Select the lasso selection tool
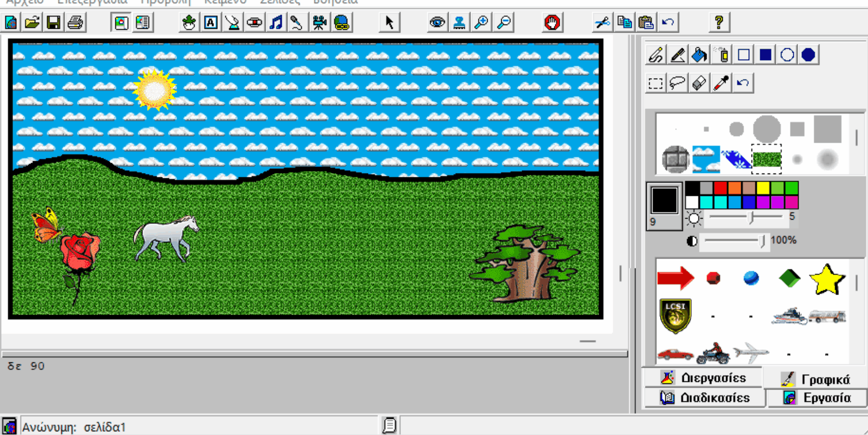This screenshot has width=868, height=435. tap(677, 83)
